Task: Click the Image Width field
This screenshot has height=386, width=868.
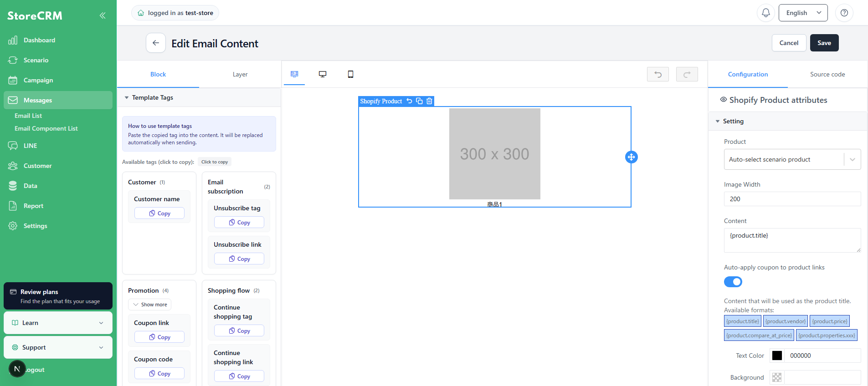Action: 792,199
